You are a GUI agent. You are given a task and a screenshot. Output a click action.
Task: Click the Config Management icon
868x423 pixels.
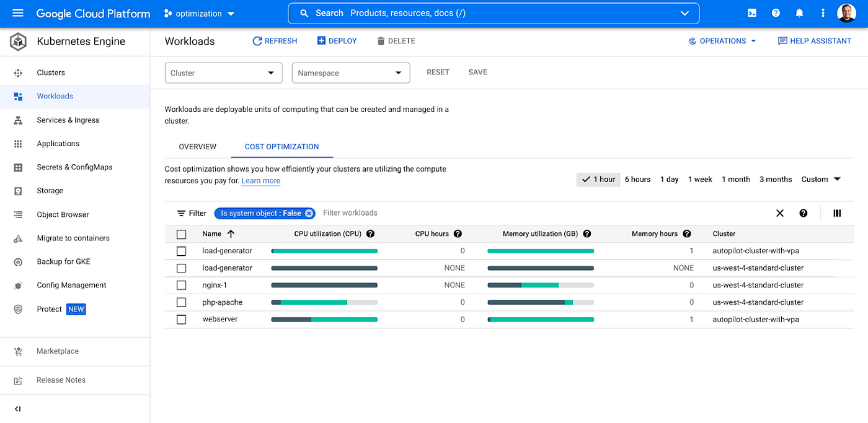coord(18,286)
